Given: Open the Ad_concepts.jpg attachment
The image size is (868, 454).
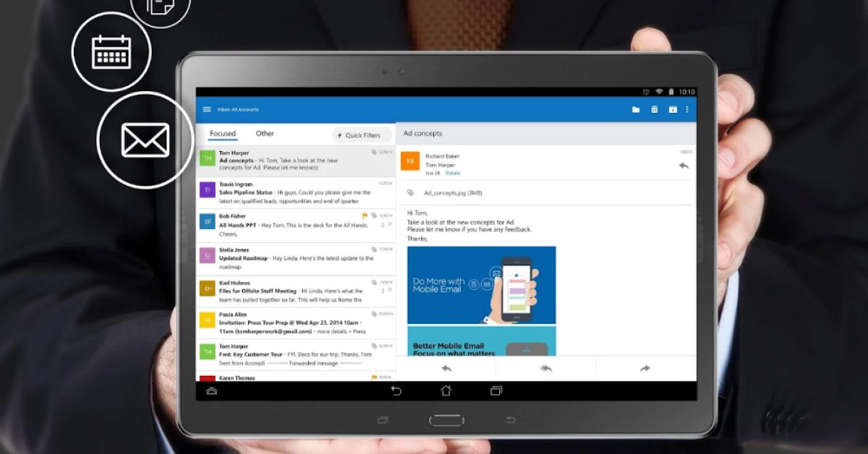Looking at the screenshot, I should click(453, 193).
